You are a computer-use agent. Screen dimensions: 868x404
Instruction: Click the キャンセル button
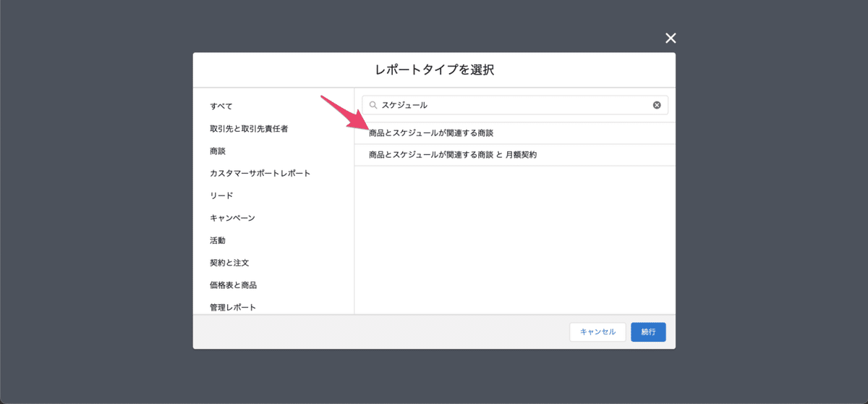(x=597, y=332)
